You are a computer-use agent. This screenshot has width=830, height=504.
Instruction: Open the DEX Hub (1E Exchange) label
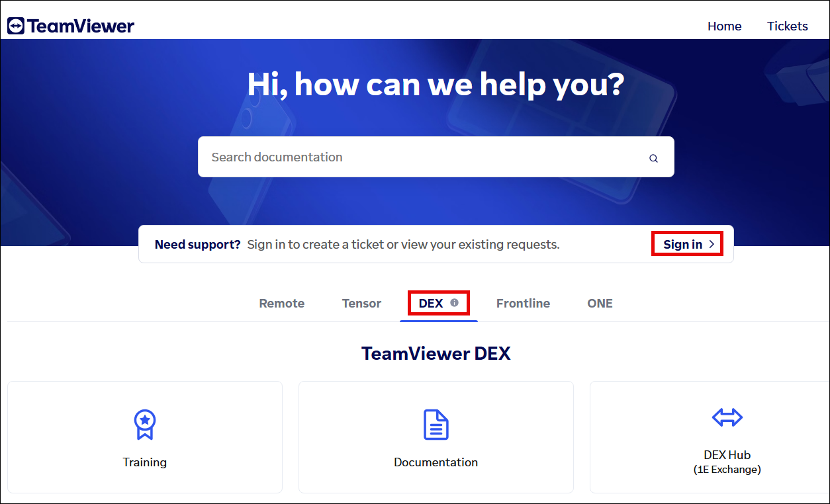(x=727, y=462)
